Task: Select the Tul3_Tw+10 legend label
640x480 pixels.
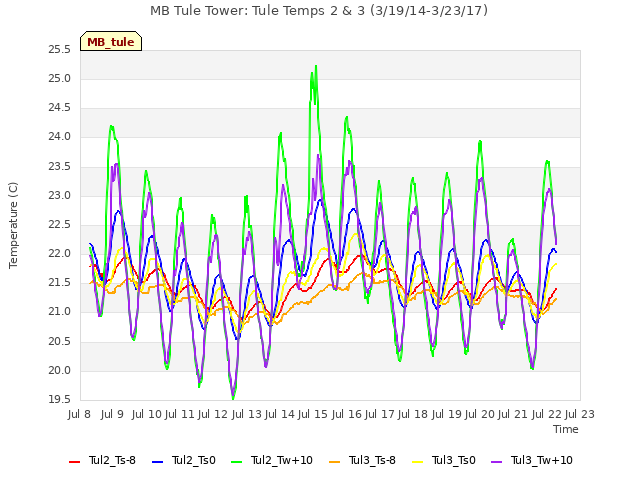Action: [x=542, y=460]
